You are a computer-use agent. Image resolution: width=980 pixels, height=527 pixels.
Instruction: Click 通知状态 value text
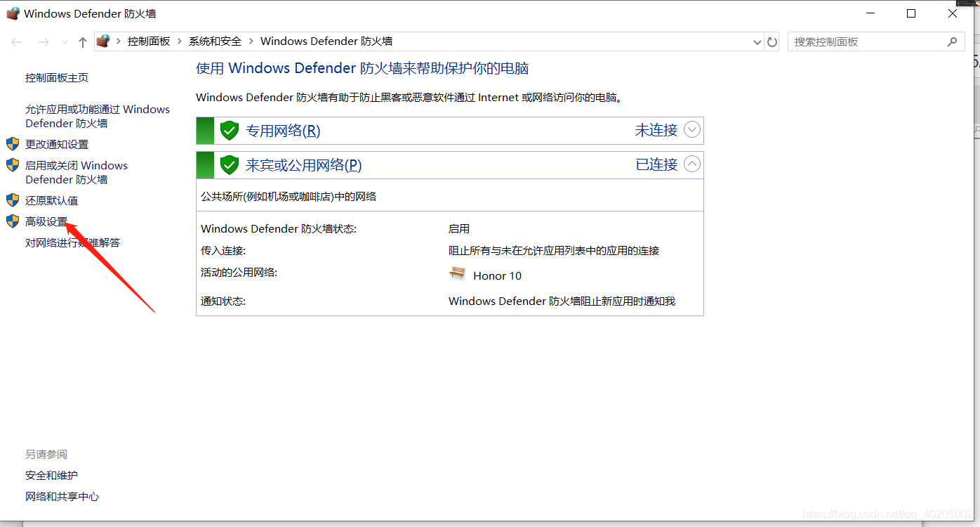(x=562, y=301)
